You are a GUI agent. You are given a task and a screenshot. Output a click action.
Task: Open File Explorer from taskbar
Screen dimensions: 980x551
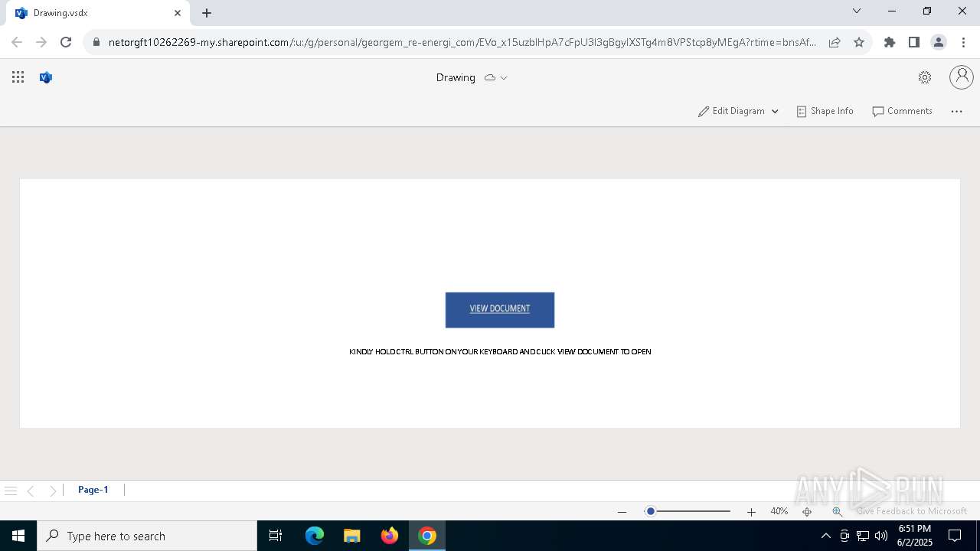pyautogui.click(x=352, y=536)
